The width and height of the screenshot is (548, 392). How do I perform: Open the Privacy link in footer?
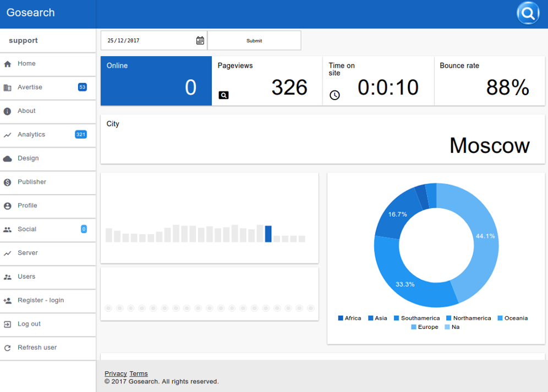[x=116, y=374]
